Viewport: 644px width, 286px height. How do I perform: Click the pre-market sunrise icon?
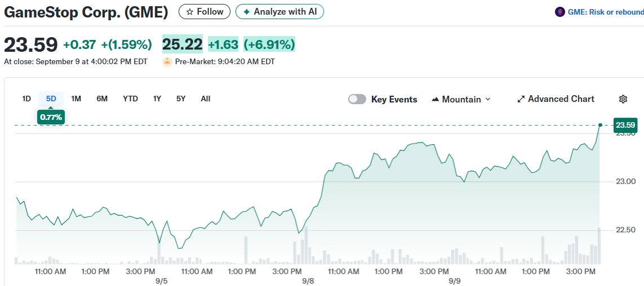167,62
